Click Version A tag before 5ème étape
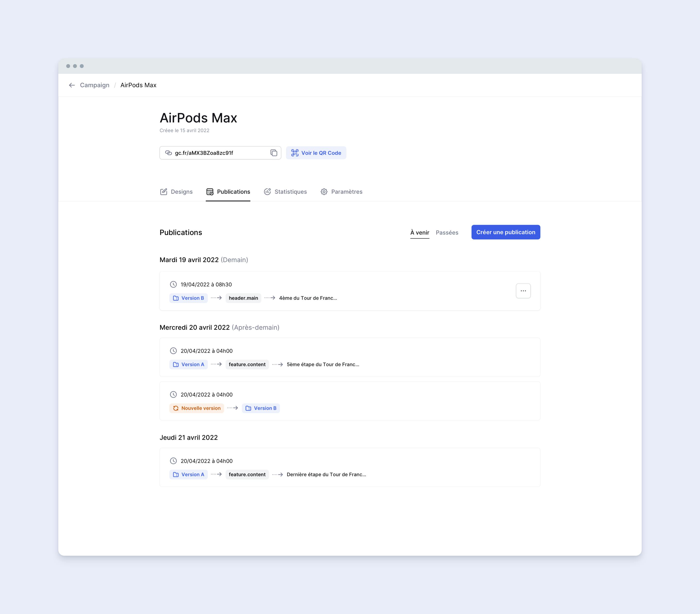Viewport: 700px width, 614px height. [188, 365]
